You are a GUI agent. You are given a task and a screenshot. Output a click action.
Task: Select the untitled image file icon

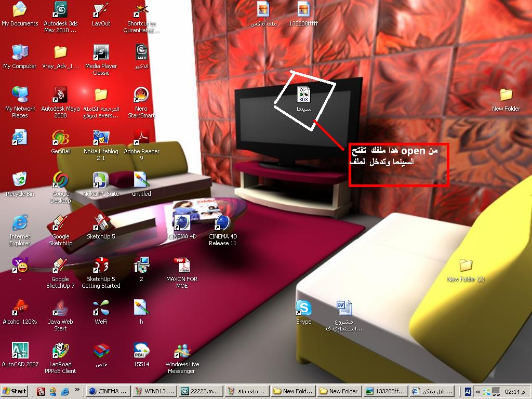tap(141, 184)
